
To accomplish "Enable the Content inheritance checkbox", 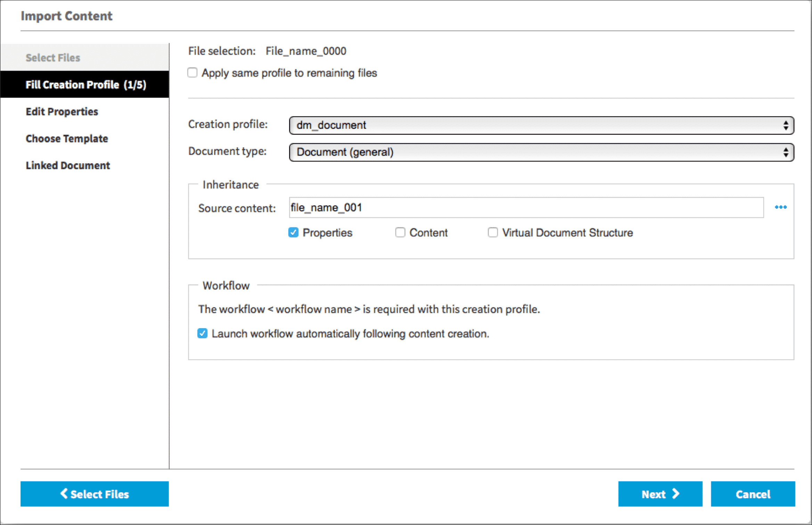I will point(400,232).
